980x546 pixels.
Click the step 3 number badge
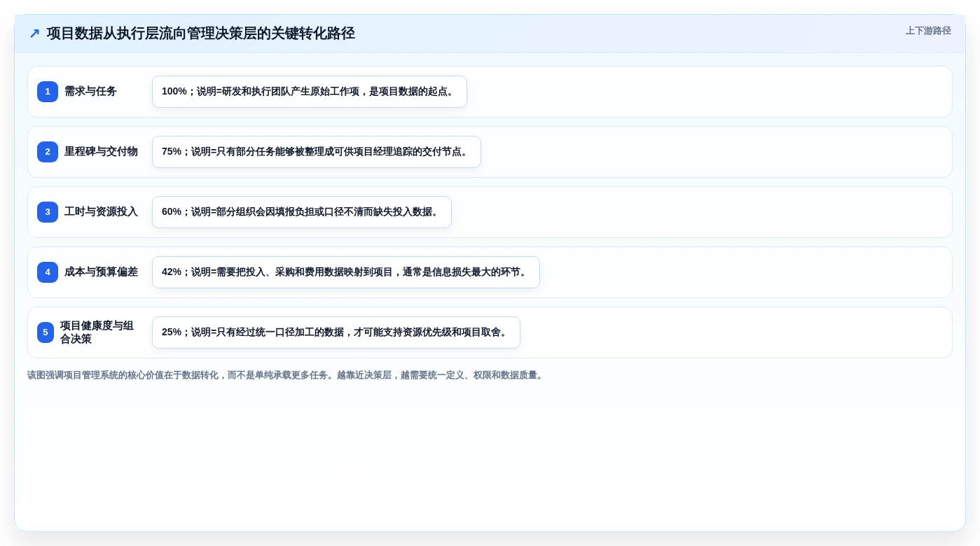click(x=48, y=212)
